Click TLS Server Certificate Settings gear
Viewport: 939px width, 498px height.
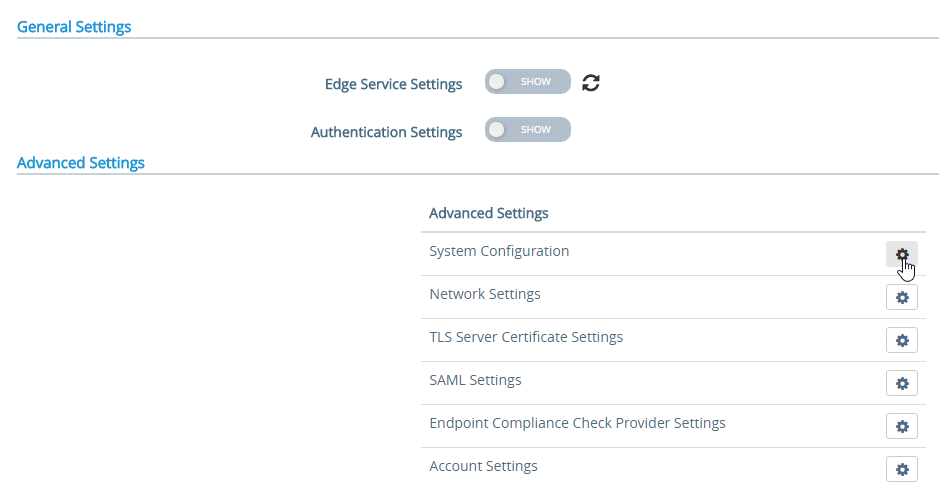tap(902, 341)
